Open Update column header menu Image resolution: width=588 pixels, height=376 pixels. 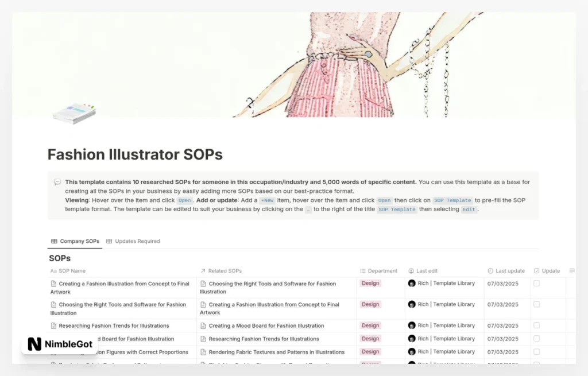point(547,270)
